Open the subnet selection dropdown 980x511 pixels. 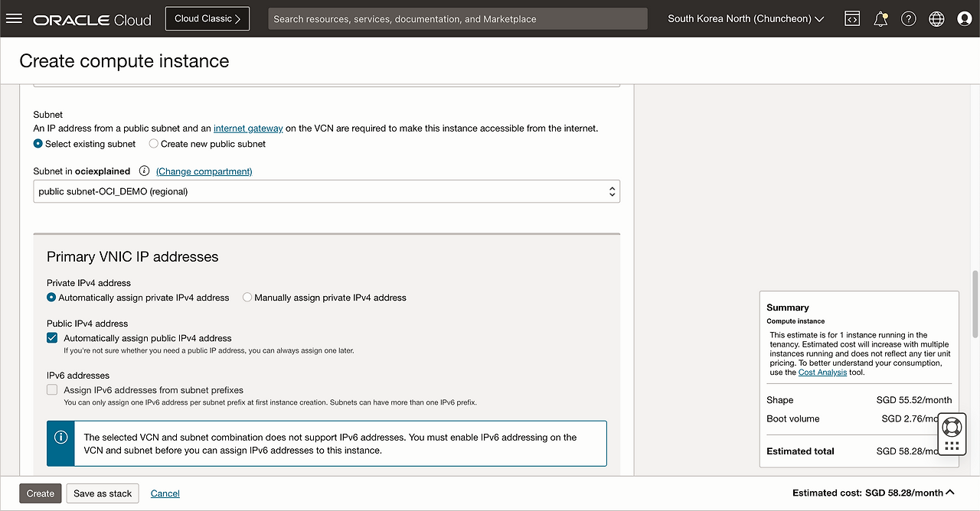(326, 192)
